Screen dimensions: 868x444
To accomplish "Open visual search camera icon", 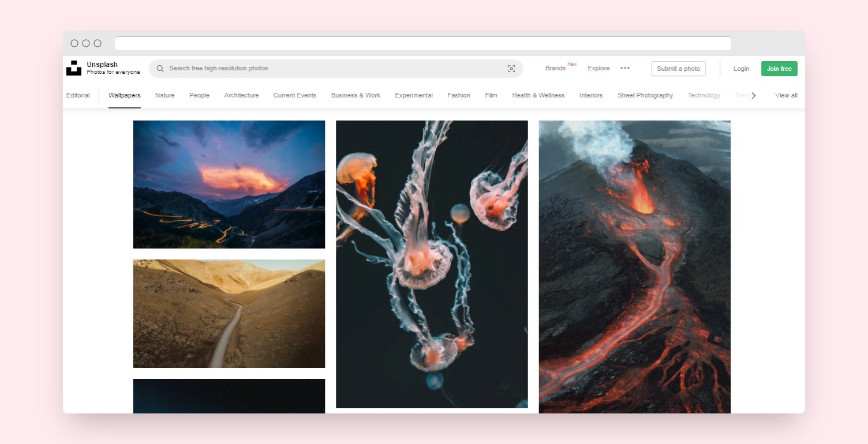I will click(x=511, y=69).
